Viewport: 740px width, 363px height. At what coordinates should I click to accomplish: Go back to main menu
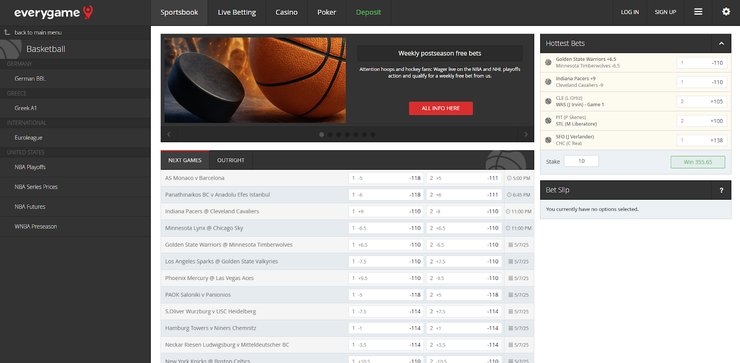(38, 33)
